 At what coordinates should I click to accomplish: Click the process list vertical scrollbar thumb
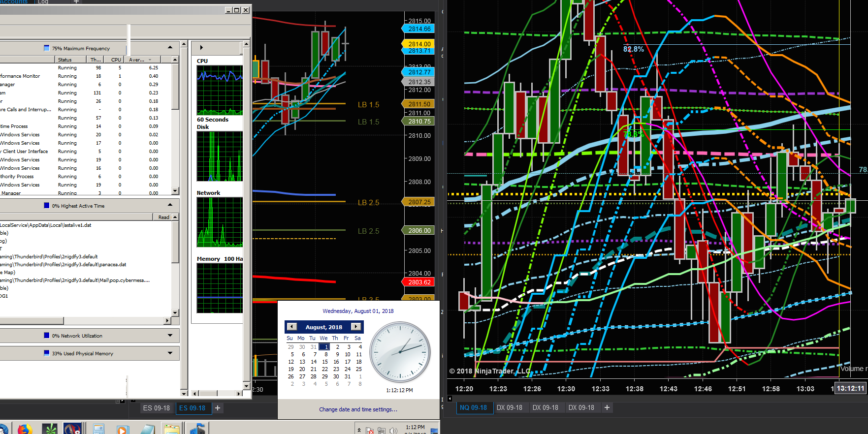coord(175,88)
